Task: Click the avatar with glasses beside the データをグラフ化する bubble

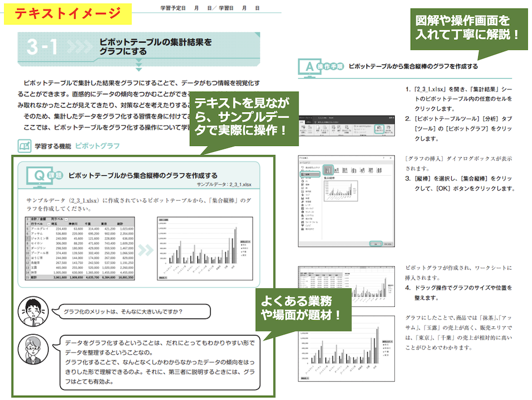Action: (x=33, y=349)
